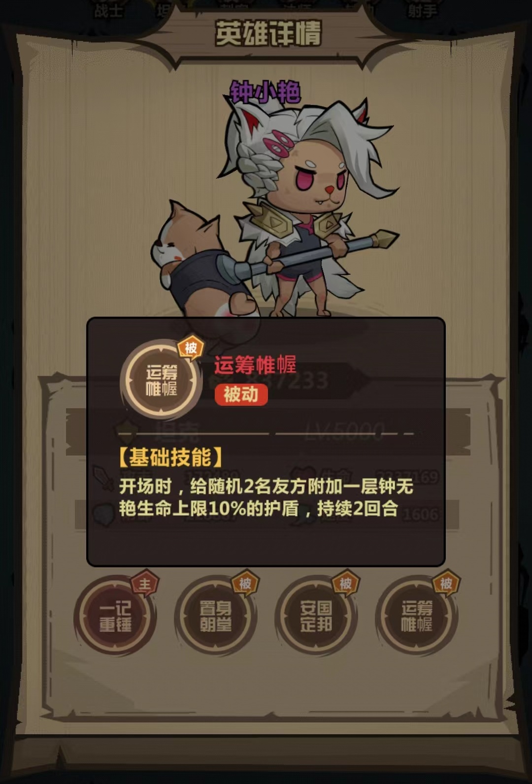Click the red 运筹帷幄 skill title
Screen dimensions: 532x784
255,365
